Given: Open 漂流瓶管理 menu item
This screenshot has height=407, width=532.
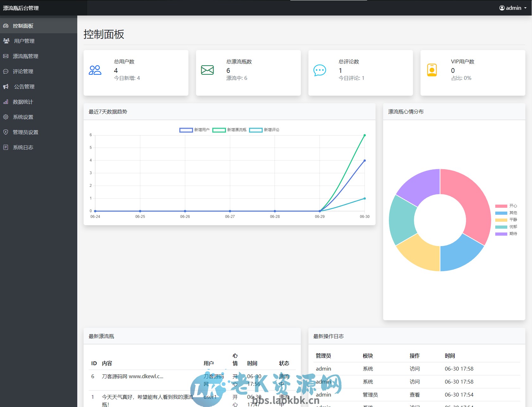Looking at the screenshot, I should [26, 56].
